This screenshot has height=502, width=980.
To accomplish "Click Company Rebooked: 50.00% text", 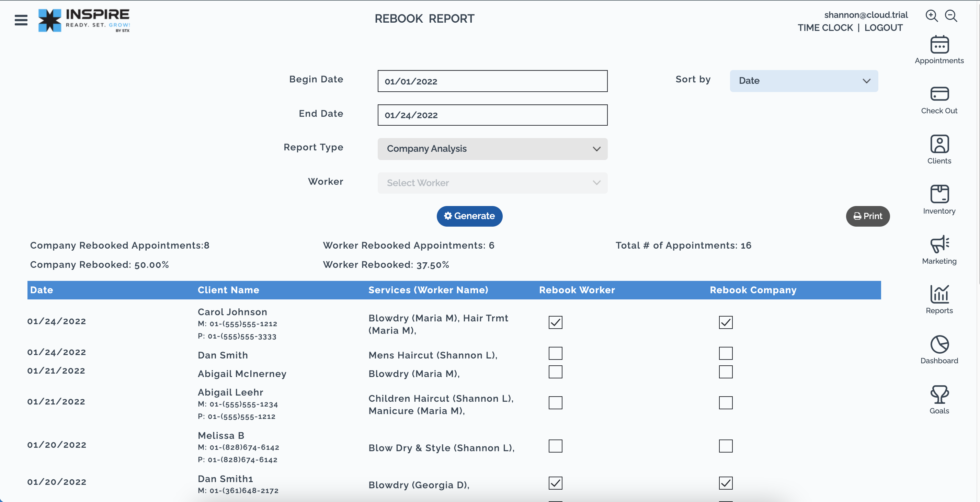I will (99, 265).
